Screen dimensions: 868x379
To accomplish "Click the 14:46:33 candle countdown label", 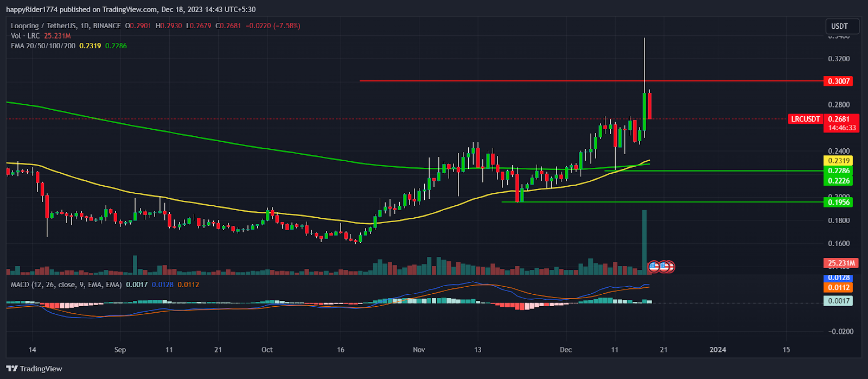I will pos(841,128).
